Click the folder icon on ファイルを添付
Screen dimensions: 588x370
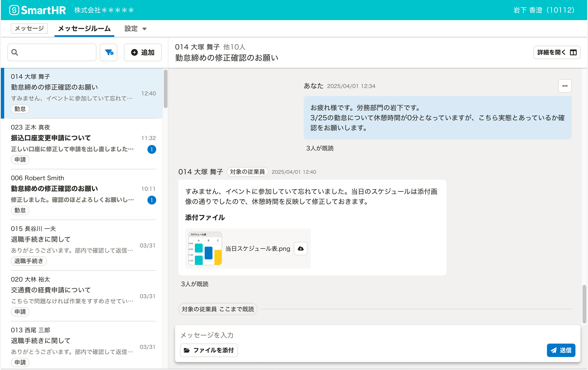[x=187, y=350]
